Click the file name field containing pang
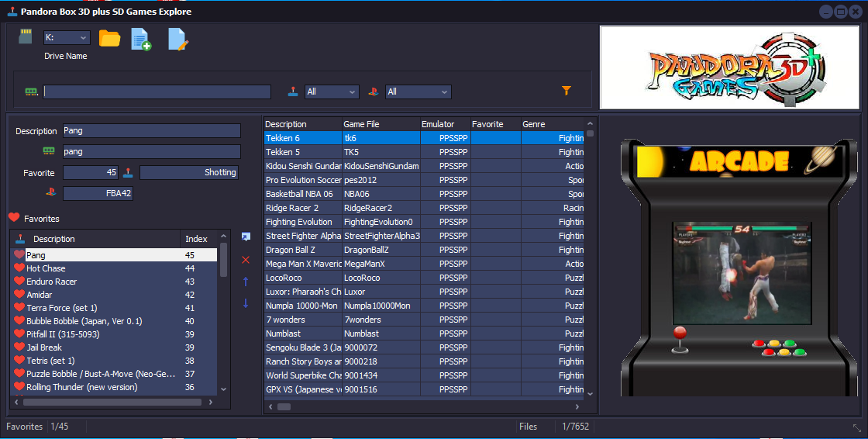The width and height of the screenshot is (868, 439). pos(152,151)
